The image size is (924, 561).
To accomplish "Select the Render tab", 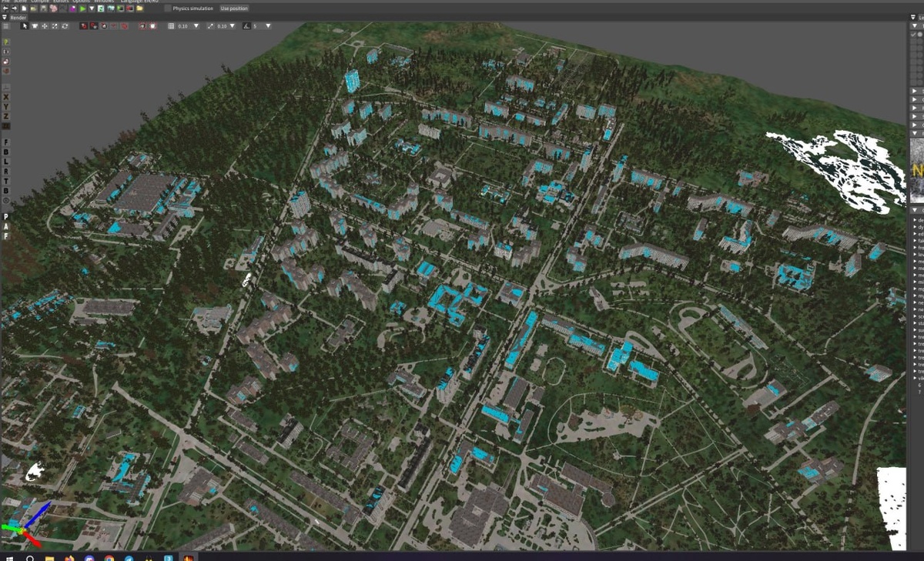I will pos(18,18).
